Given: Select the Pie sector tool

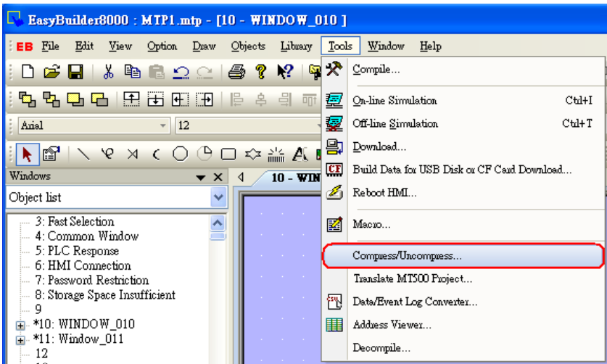Looking at the screenshot, I should [x=205, y=154].
